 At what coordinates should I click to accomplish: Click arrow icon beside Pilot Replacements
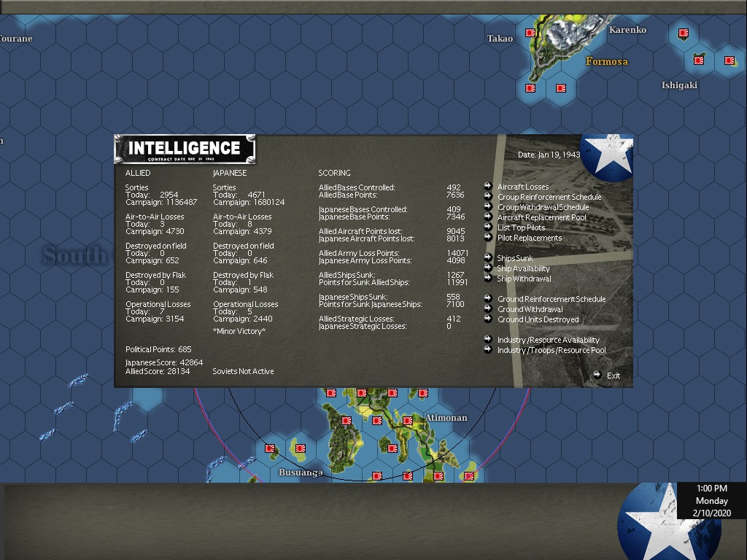488,237
